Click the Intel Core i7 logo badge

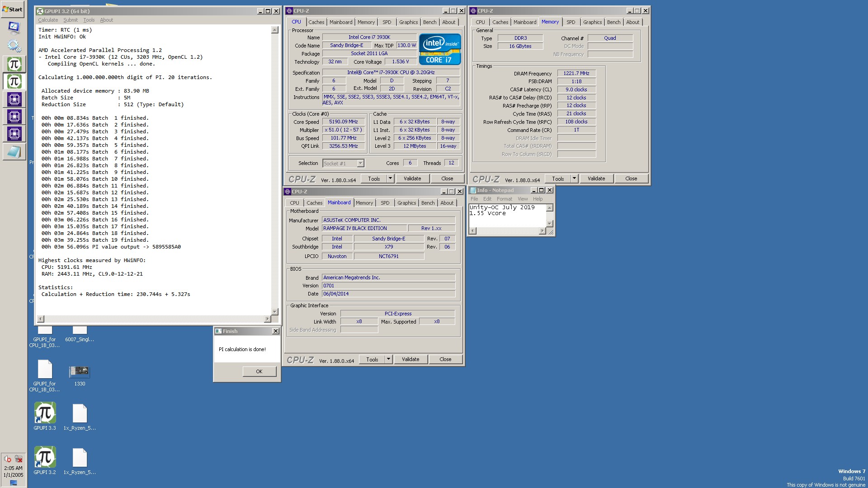[x=440, y=49]
